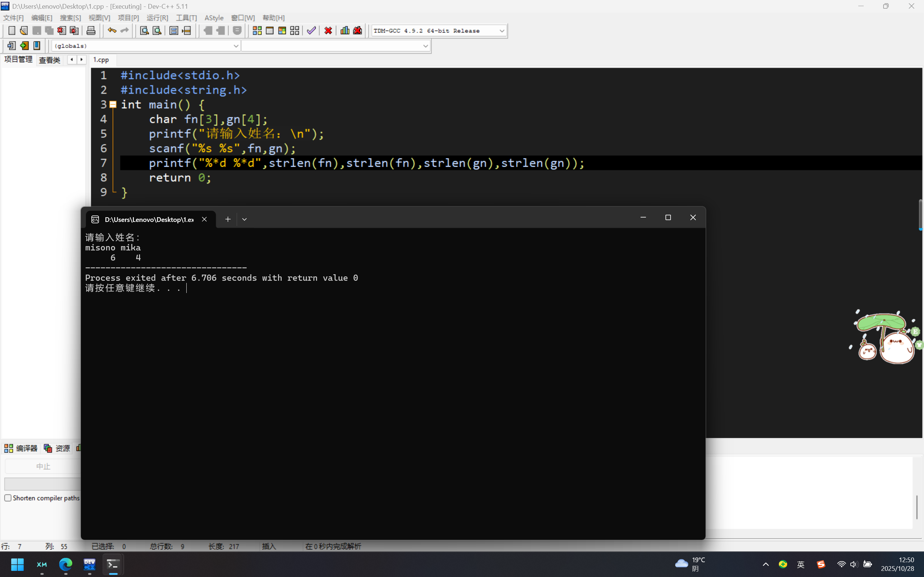Image resolution: width=924 pixels, height=577 pixels.
Task: Open the TDM-GCC compiler selection dropdown
Action: (502, 31)
